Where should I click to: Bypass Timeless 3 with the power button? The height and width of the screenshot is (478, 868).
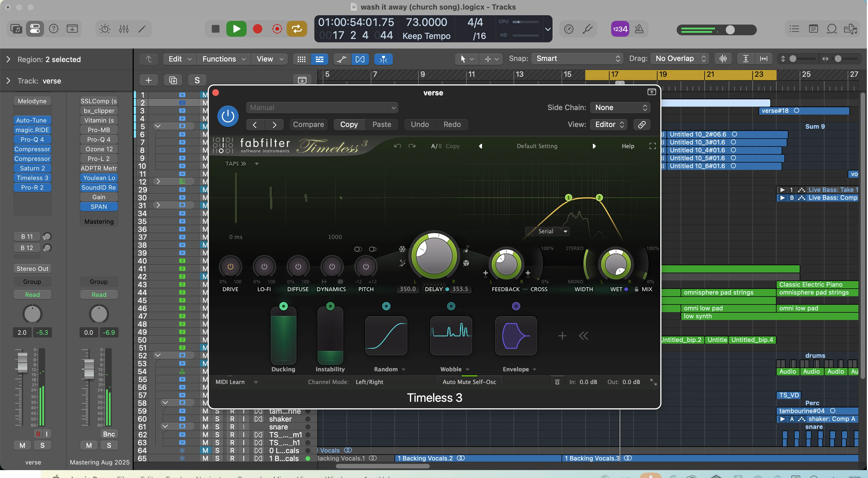pyautogui.click(x=228, y=116)
